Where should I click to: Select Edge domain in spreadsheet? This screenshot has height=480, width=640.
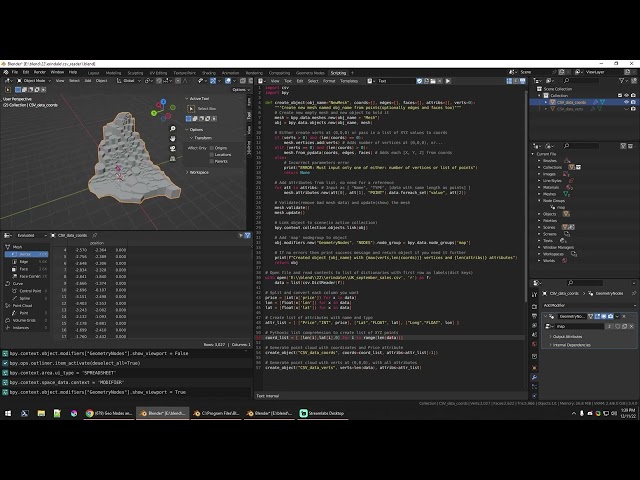pos(29,262)
